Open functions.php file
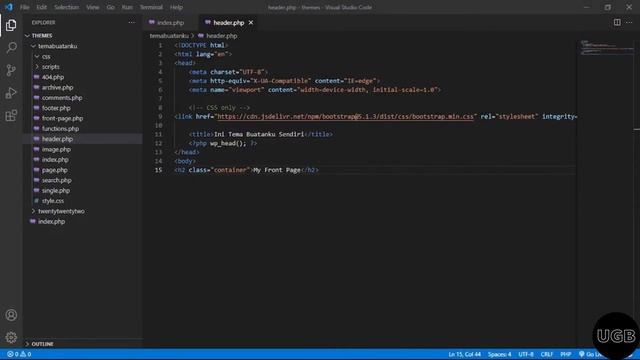Viewport: 640px width, 360px height. [x=60, y=129]
